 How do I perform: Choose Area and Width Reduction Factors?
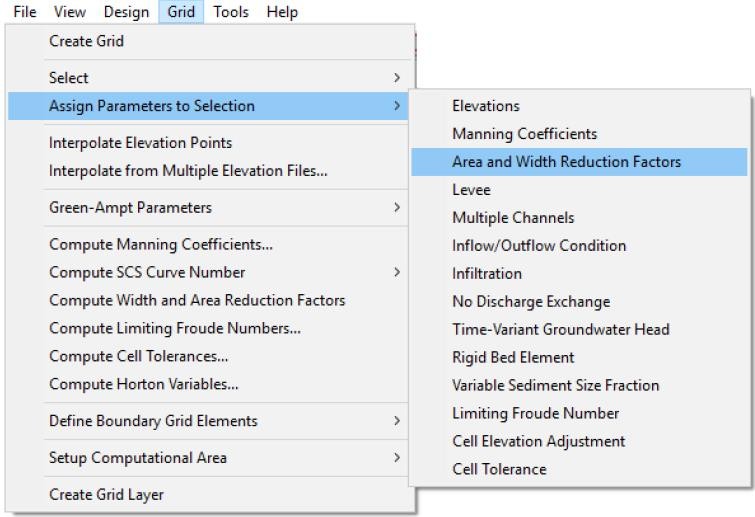point(566,162)
